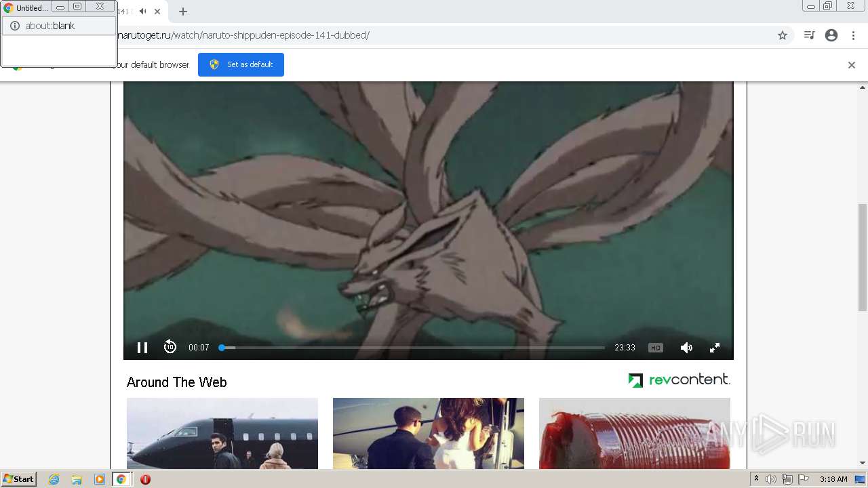Show hidden system tray icons

click(756, 479)
